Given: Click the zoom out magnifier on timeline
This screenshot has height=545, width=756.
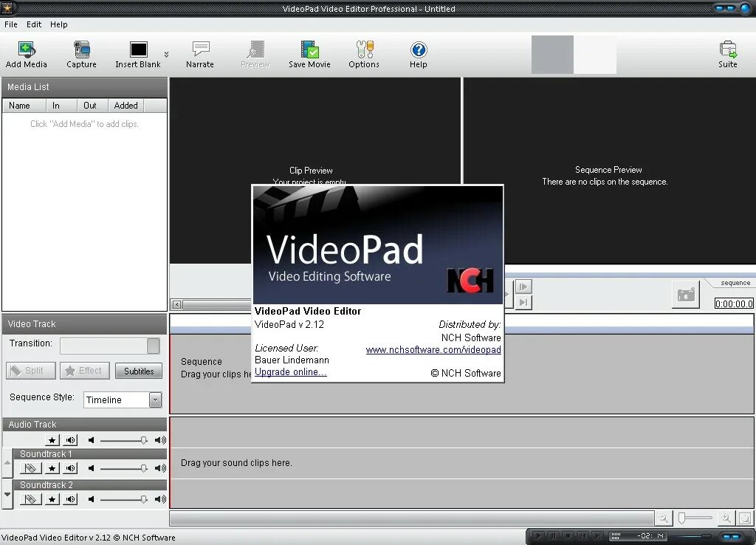Looking at the screenshot, I should [x=664, y=518].
